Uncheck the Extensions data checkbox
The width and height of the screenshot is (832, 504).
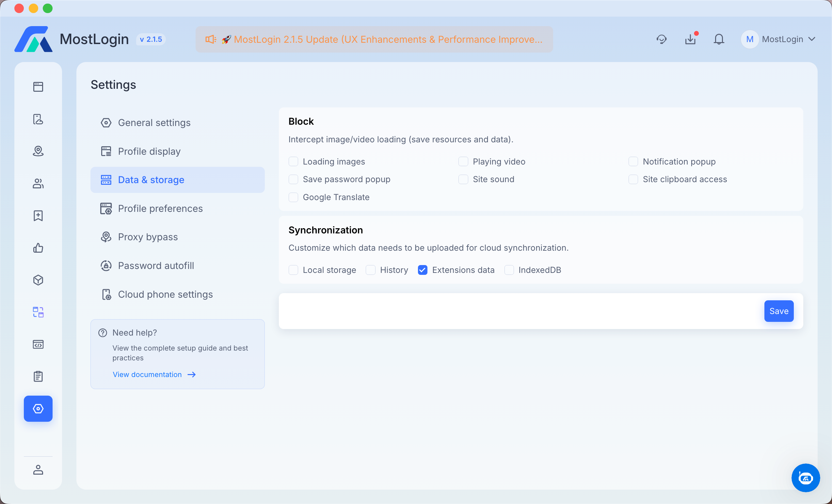tap(423, 270)
